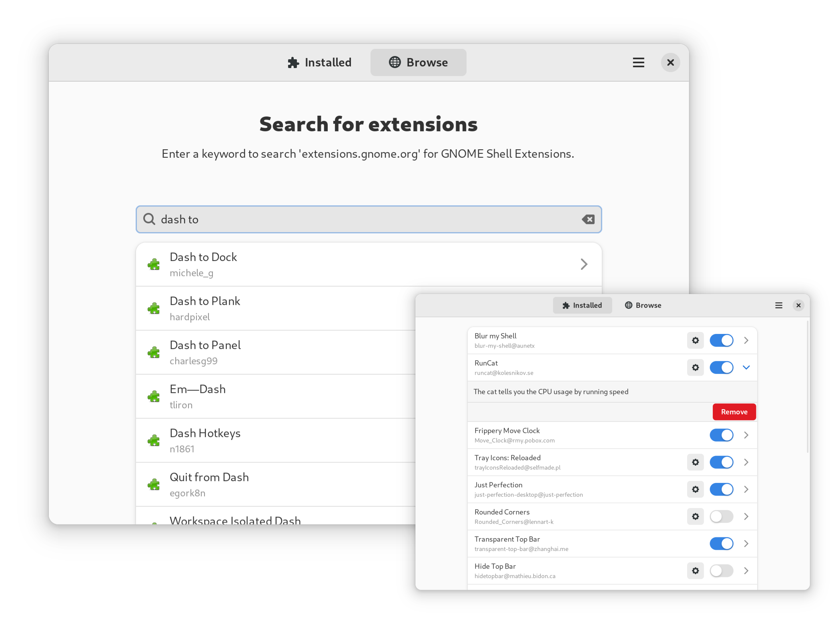This screenshot has width=840, height=623.
Task: Click 'Transparent Top Bar' extension name
Action: (x=507, y=539)
